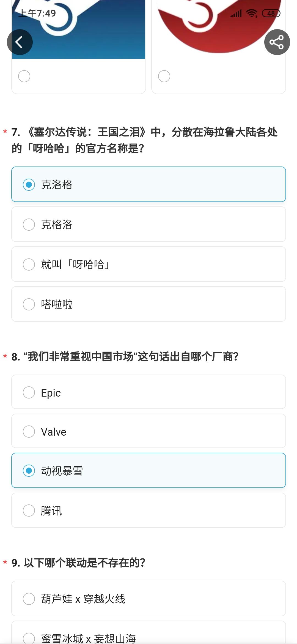This screenshot has height=644, width=297.
Task: Select the 克洛格 answer option
Action: pyautogui.click(x=148, y=184)
